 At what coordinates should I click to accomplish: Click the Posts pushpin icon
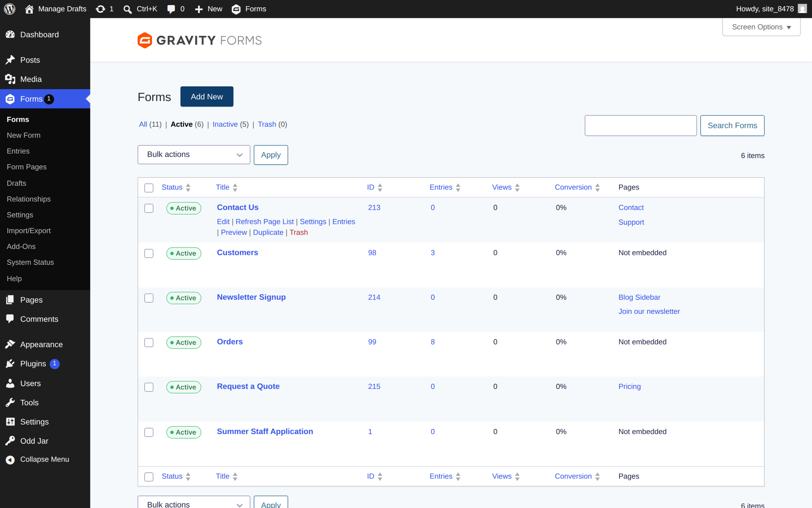10,60
